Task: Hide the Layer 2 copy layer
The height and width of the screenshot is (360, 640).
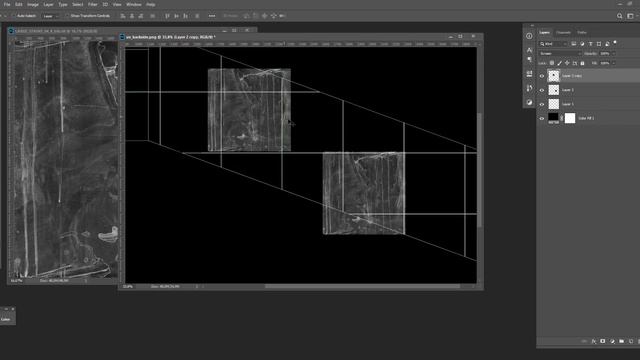Action: pyautogui.click(x=542, y=76)
